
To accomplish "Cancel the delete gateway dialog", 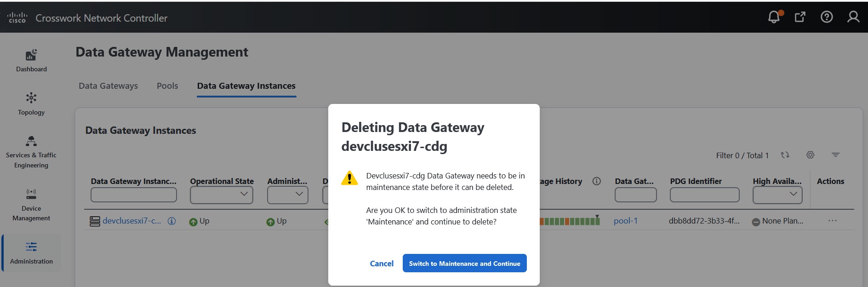I will (382, 264).
